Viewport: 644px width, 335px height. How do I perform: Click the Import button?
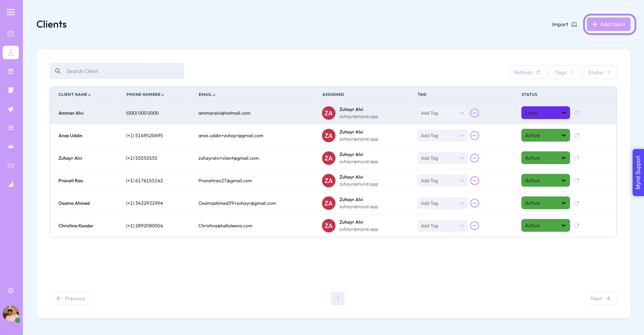point(564,24)
